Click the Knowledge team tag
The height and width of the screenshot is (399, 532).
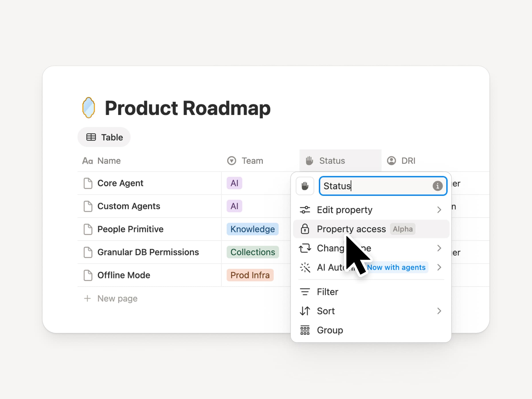[x=252, y=229]
